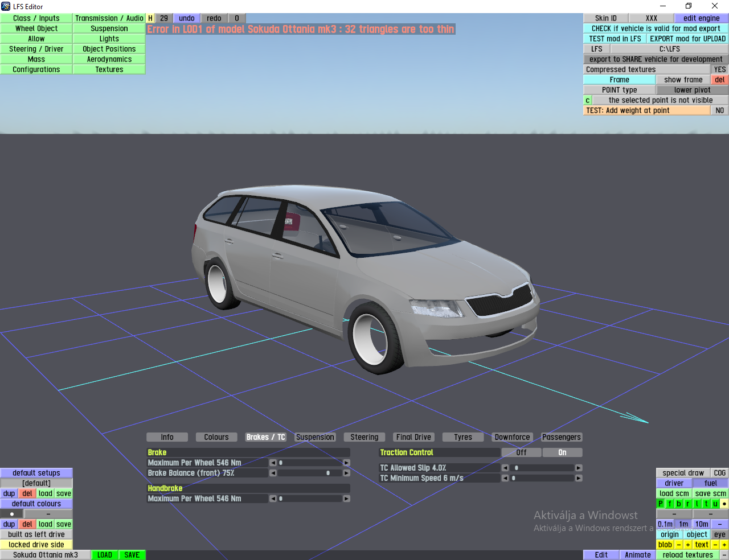Click reload textures button
The height and width of the screenshot is (560, 729).
point(688,555)
